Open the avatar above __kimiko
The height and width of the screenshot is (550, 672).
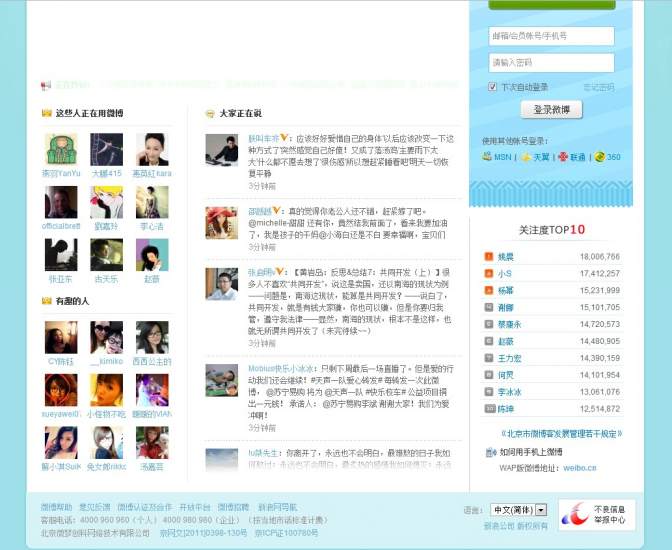(x=107, y=337)
